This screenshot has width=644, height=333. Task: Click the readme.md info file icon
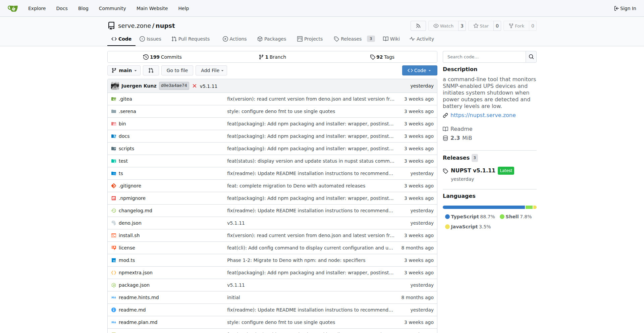pyautogui.click(x=114, y=310)
